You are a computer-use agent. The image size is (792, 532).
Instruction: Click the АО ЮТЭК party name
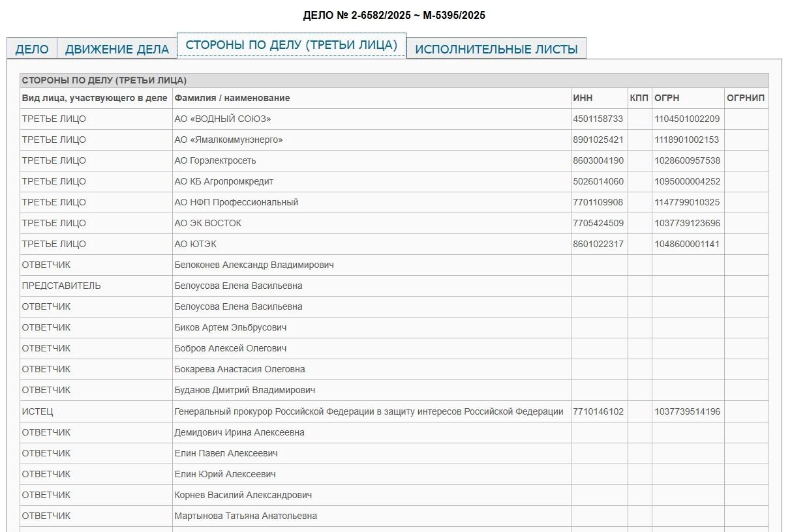pos(196,244)
